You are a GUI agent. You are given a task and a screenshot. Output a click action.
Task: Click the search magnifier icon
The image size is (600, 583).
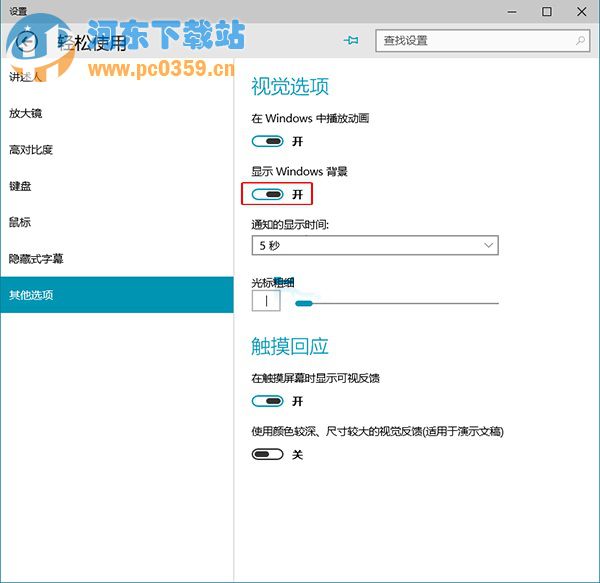580,40
